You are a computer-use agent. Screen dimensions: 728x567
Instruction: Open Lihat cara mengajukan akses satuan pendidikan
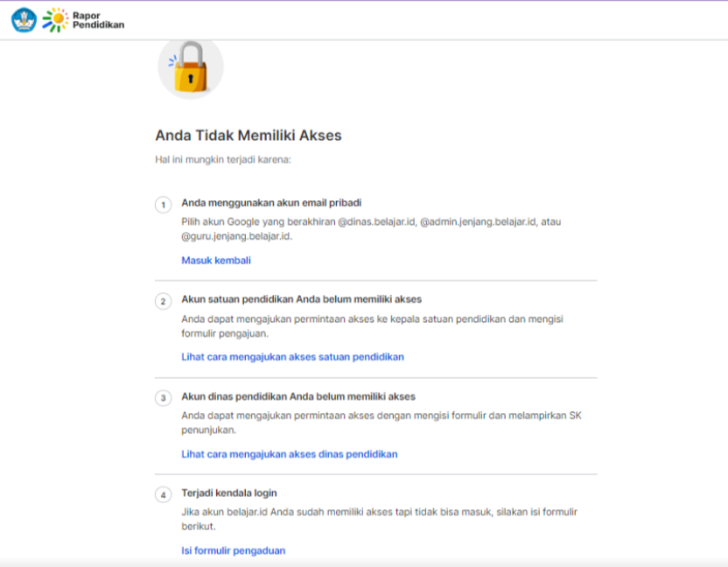pyautogui.click(x=292, y=357)
